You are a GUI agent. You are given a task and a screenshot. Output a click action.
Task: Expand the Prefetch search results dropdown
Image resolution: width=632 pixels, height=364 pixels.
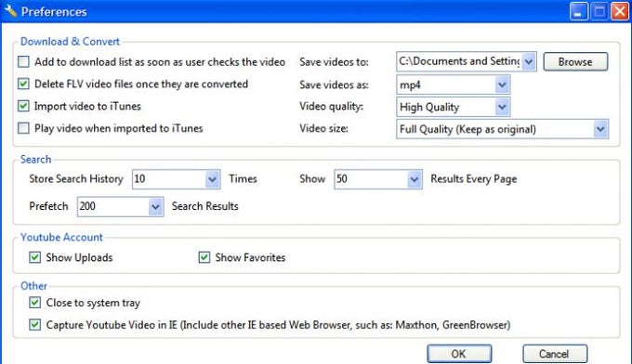coord(155,206)
